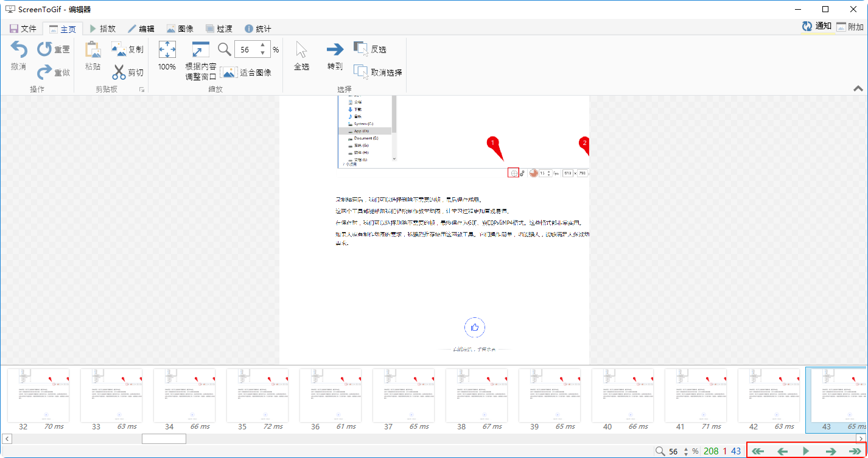This screenshot has height=458, width=868.
Task: Open the Playback (播放) tab
Action: 102,29
